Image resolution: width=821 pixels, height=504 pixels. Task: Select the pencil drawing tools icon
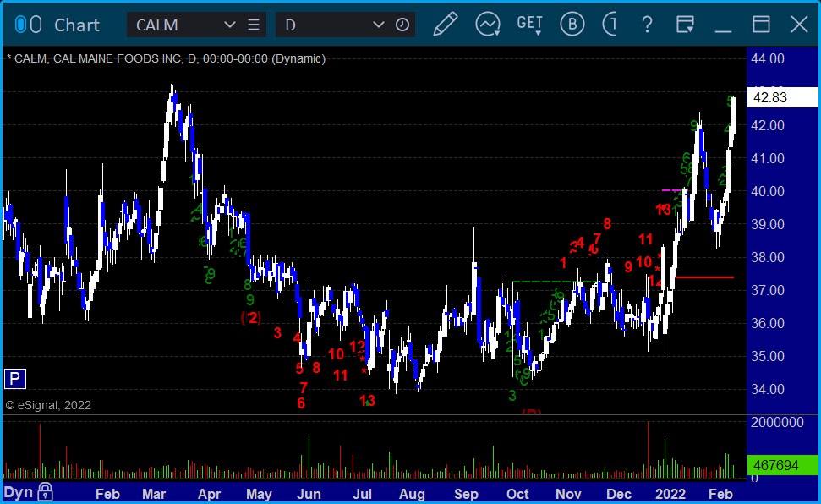[x=446, y=24]
